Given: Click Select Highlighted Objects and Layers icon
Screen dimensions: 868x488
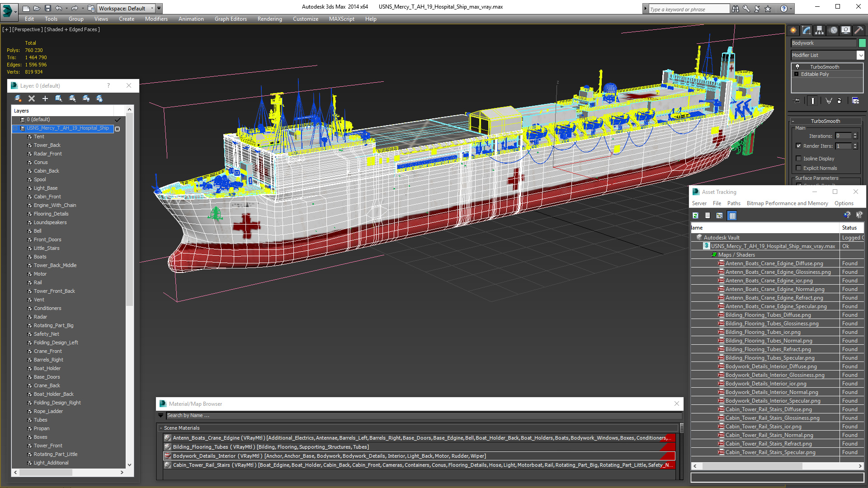Looking at the screenshot, I should click(59, 99).
